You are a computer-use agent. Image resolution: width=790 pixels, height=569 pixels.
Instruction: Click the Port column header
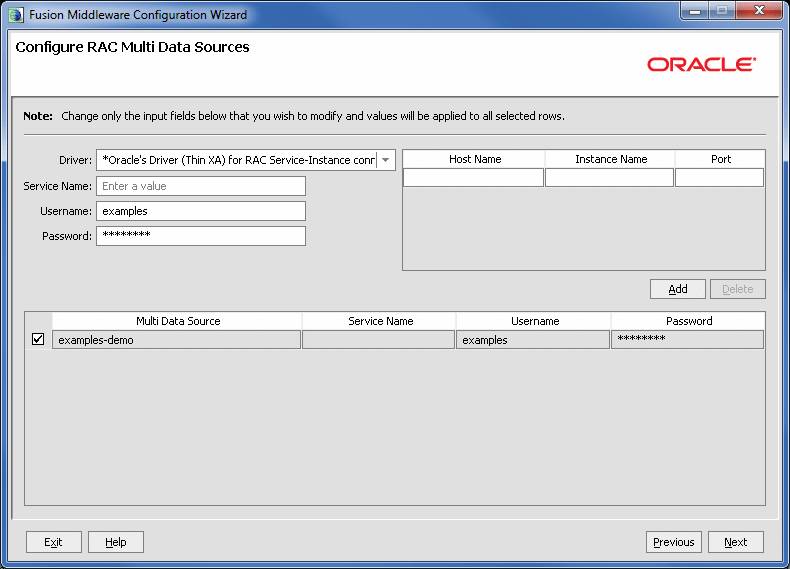tap(720, 159)
